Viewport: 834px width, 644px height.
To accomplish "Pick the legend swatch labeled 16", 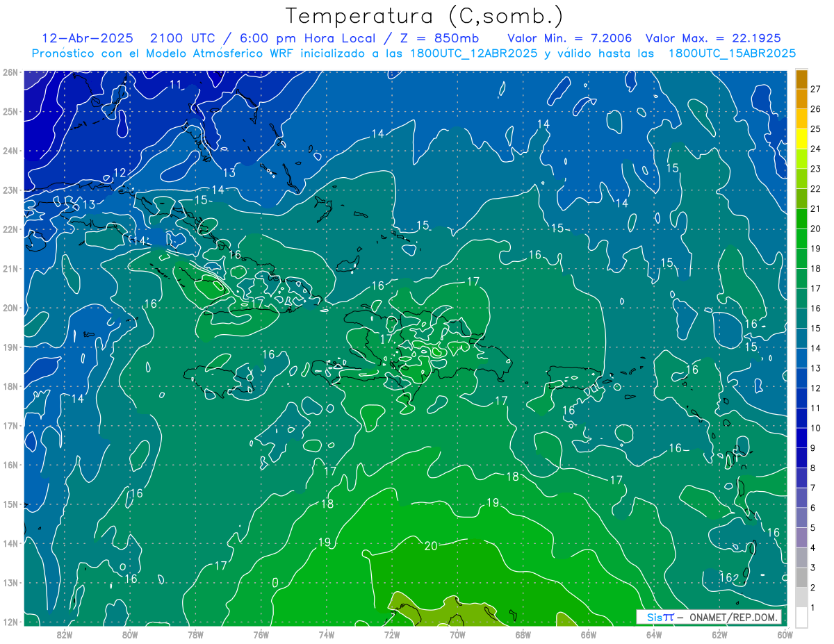I will coord(801,298).
